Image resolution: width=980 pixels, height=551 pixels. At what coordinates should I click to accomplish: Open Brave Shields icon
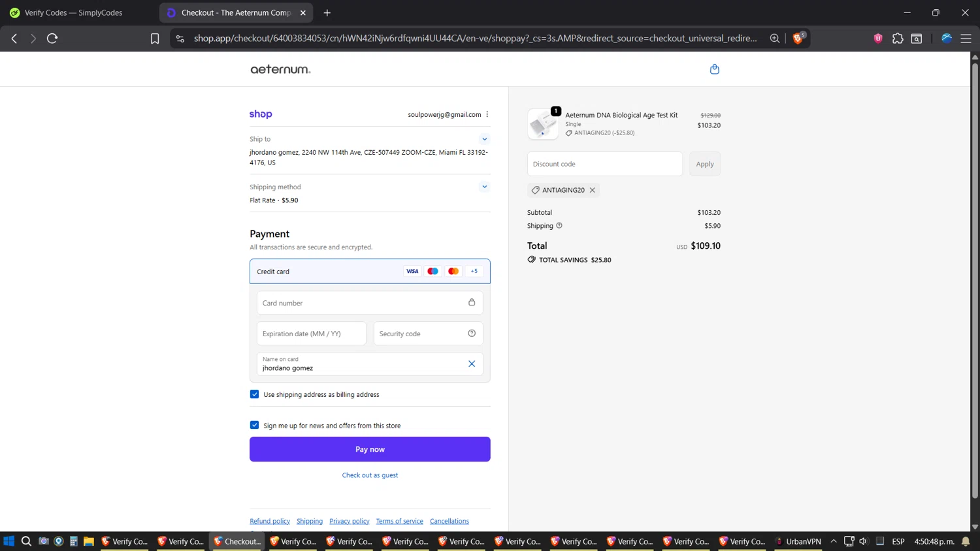point(798,38)
